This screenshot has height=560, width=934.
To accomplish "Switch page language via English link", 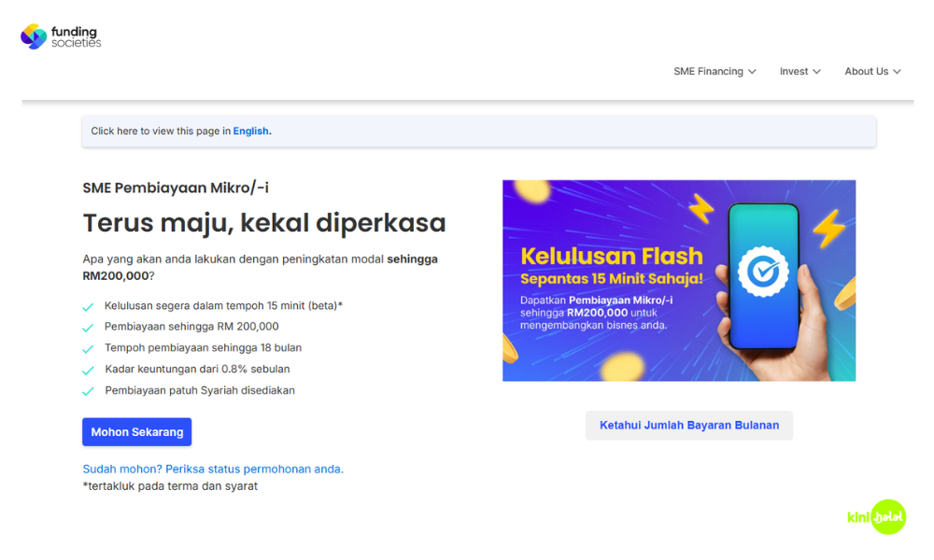I will pyautogui.click(x=250, y=132).
